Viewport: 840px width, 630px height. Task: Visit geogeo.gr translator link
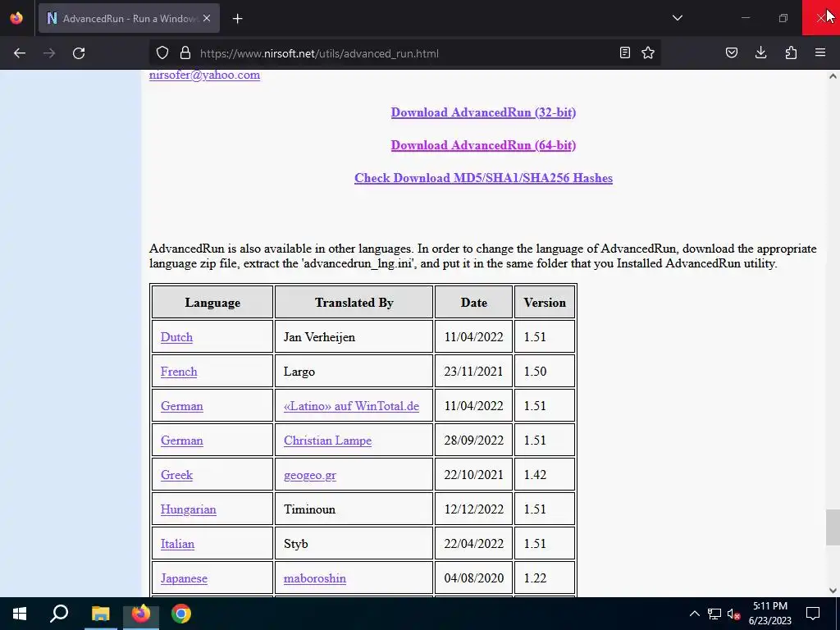(310, 475)
